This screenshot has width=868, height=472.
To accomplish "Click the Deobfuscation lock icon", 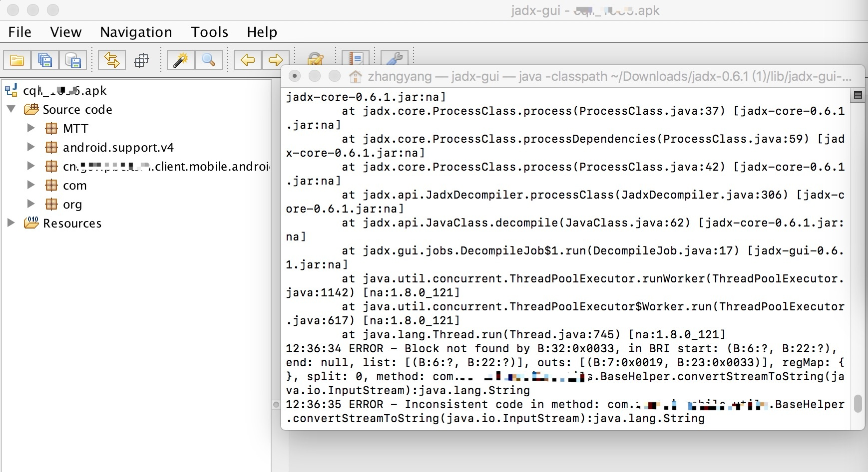I will pos(315,59).
